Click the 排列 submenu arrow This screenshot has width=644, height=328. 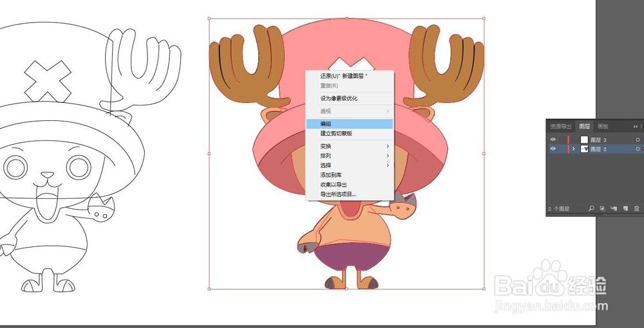[x=388, y=156]
